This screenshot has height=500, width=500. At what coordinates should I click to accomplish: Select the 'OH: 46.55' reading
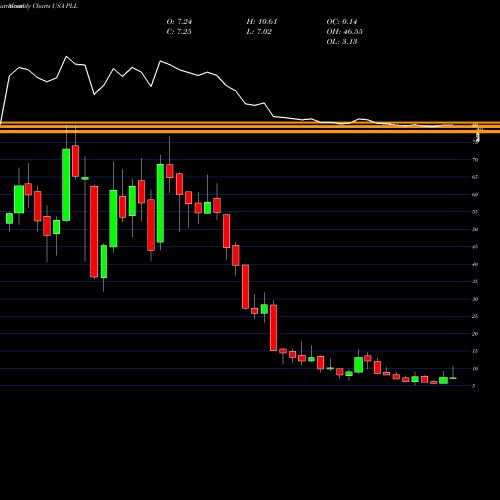(x=345, y=32)
